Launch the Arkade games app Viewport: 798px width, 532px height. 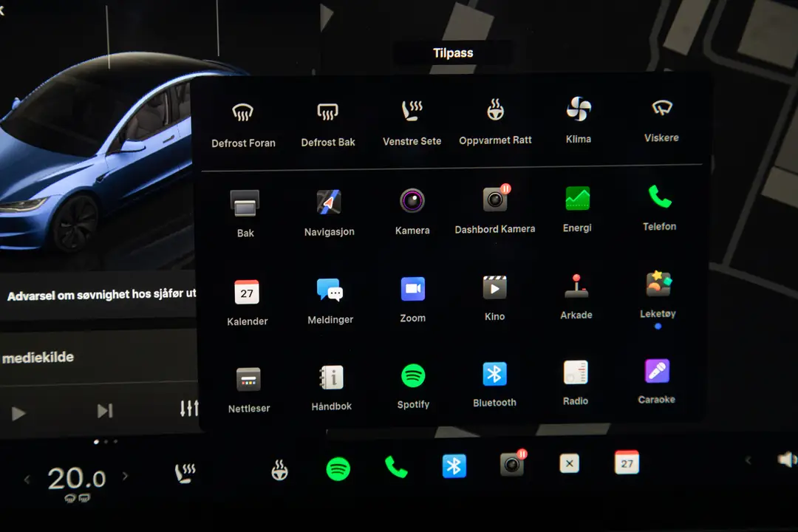576,288
